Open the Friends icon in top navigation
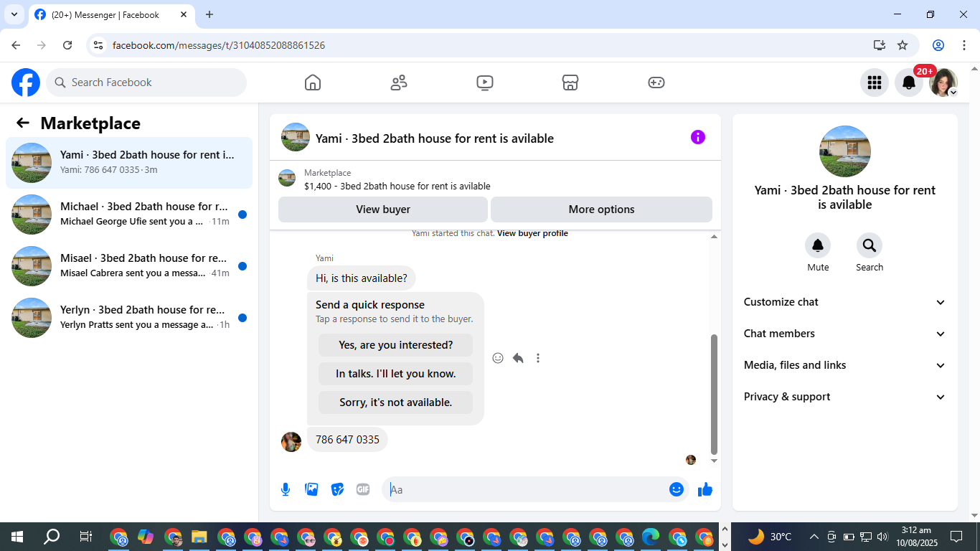 (399, 83)
